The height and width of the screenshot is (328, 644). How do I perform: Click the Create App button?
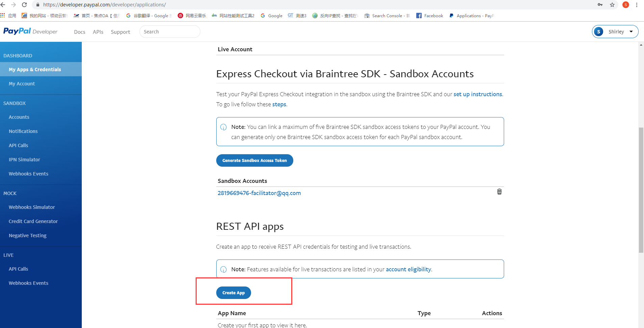(233, 293)
